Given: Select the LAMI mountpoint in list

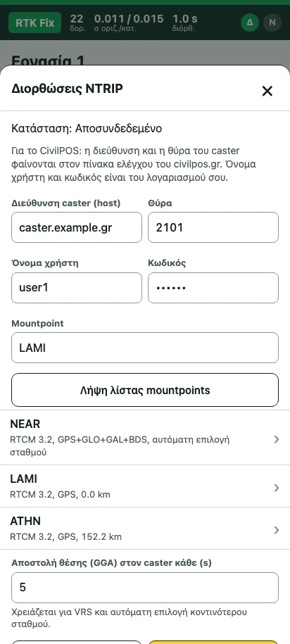Looking at the screenshot, I should (x=145, y=486).
